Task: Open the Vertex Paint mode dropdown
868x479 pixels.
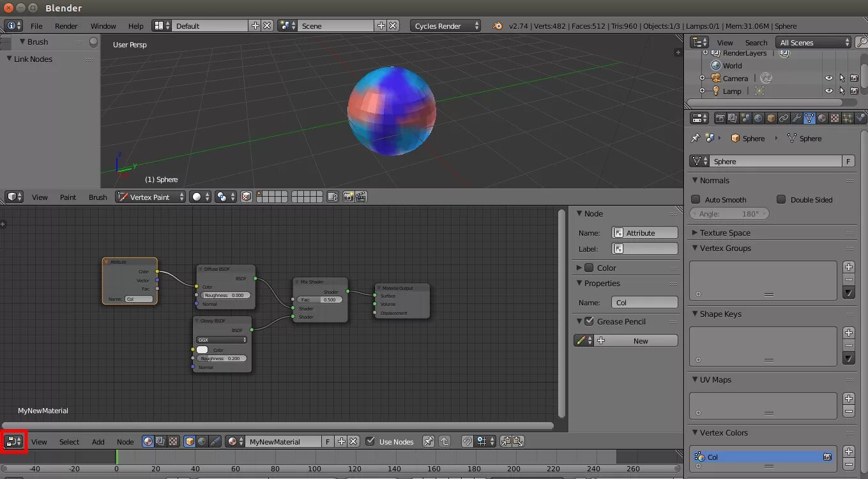Action: click(150, 197)
